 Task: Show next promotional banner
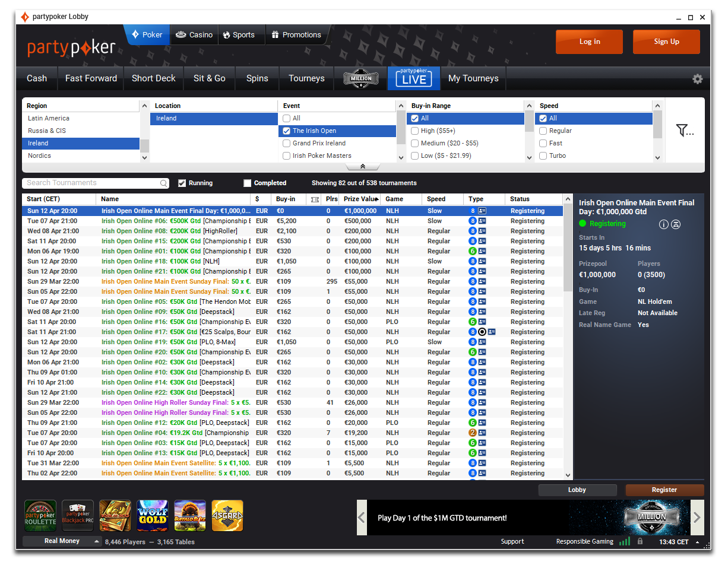tap(697, 518)
